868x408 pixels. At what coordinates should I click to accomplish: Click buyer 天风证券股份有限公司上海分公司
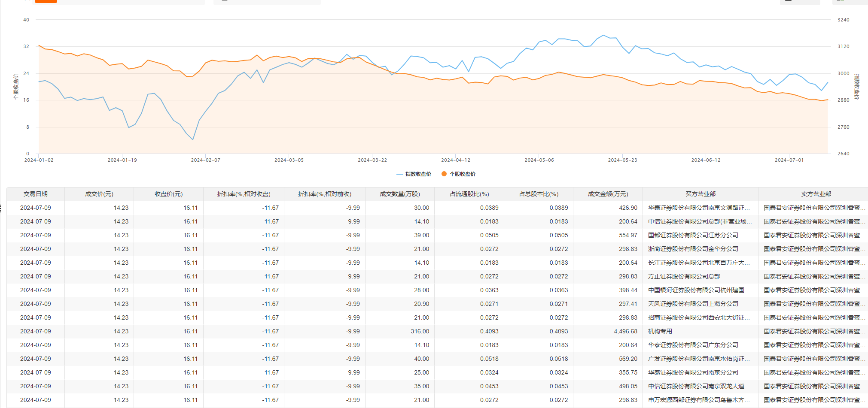pyautogui.click(x=693, y=304)
